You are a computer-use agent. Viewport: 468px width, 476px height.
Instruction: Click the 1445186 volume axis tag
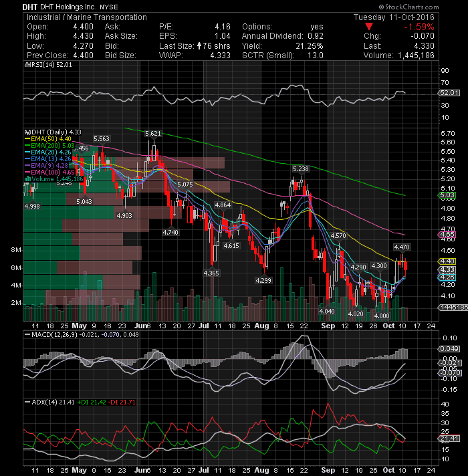click(453, 308)
